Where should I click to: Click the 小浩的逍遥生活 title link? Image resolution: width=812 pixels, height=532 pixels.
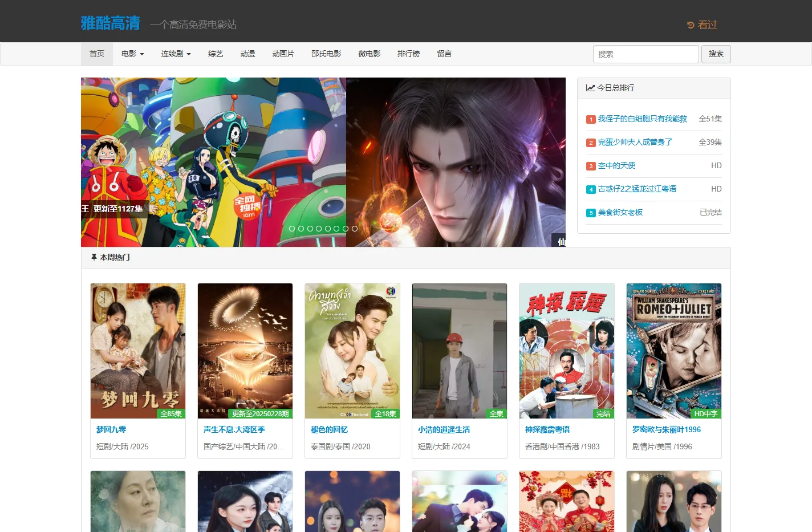click(x=444, y=429)
